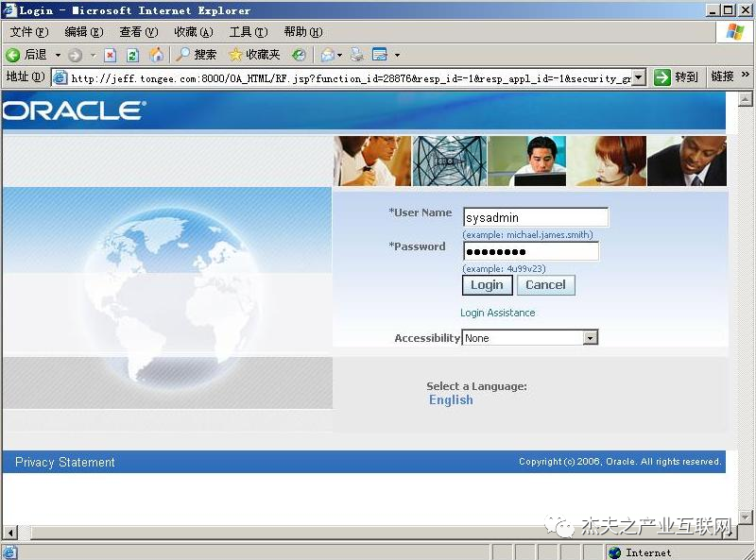Expand the Edit button dropdown arrow
The image size is (756, 560).
click(x=397, y=55)
